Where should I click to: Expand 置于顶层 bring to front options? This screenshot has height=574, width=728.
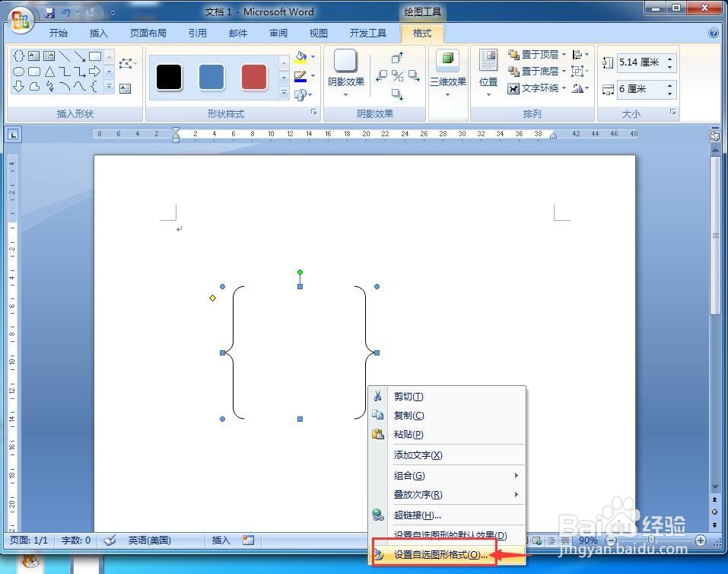pyautogui.click(x=564, y=55)
